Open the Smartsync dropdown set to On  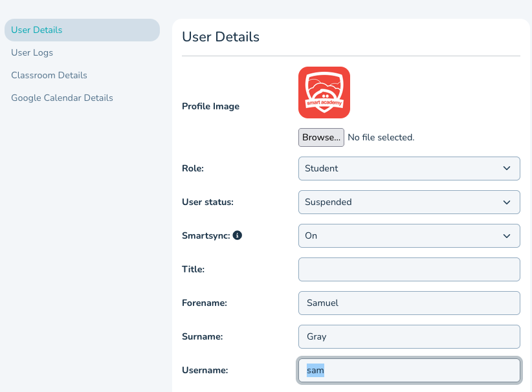click(409, 235)
